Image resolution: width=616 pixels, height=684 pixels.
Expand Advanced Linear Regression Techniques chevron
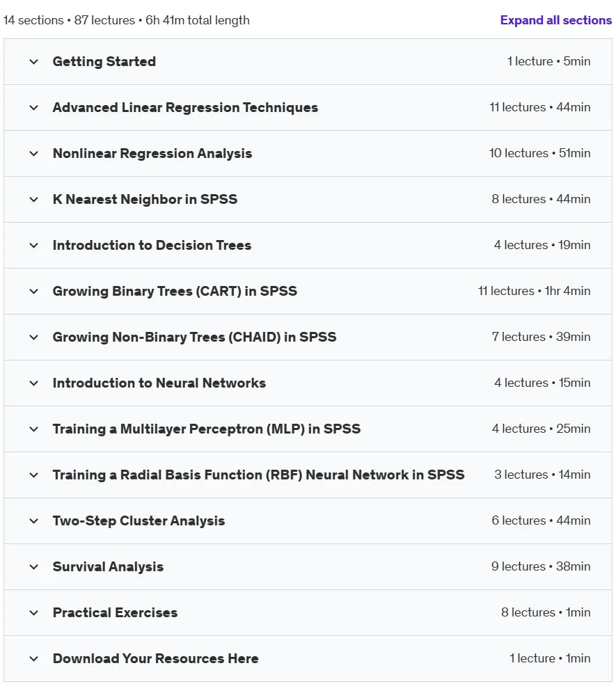coord(33,108)
